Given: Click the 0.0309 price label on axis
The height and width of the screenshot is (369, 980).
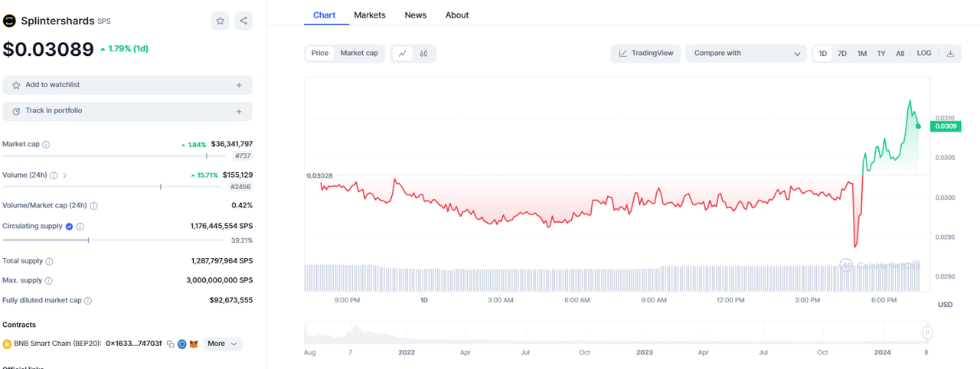Looking at the screenshot, I should pos(945,126).
